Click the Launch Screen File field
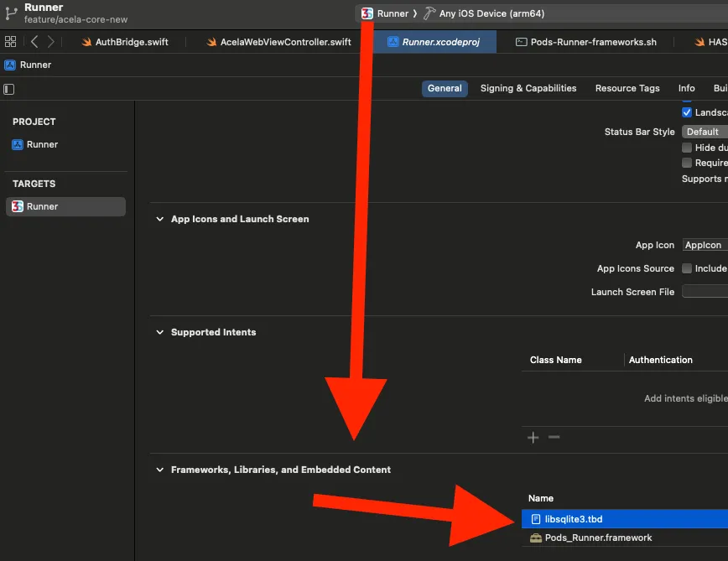728x561 pixels. pos(705,292)
